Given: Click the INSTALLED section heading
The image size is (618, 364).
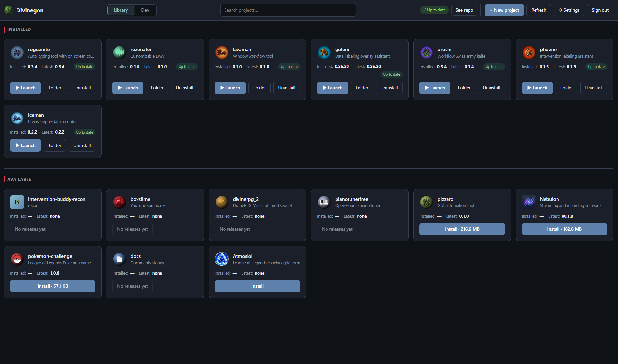Looking at the screenshot, I should 19,29.
